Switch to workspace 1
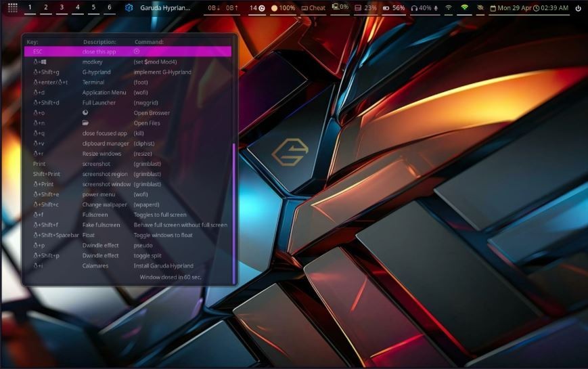Viewport: 588px width, 369px height. (30, 7)
